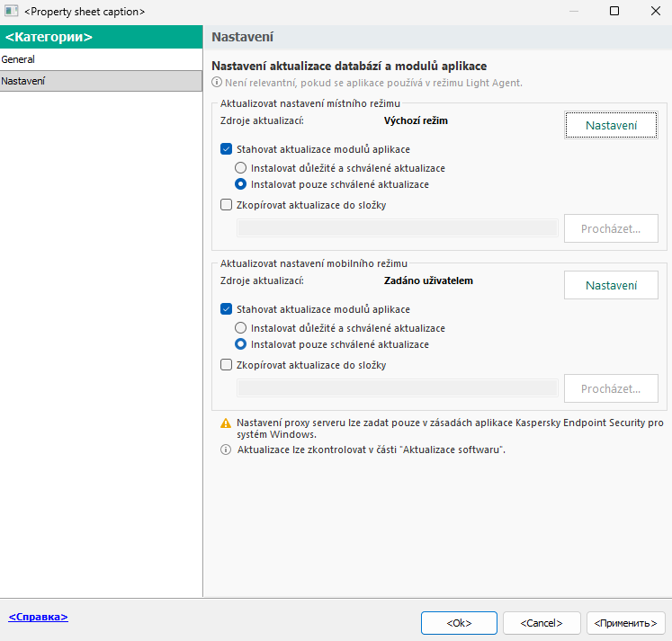Screen dimensions: 672x641
Task: Click the yellow proxy warning icon
Action: [x=226, y=422]
